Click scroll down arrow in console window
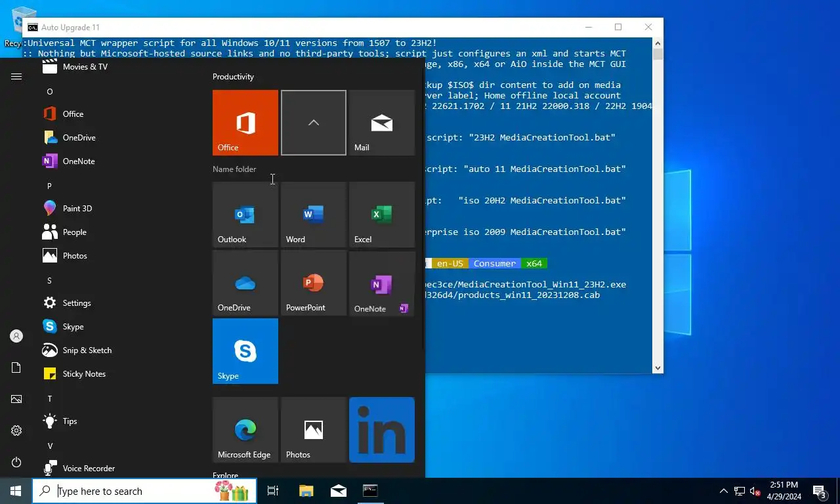 click(x=658, y=368)
